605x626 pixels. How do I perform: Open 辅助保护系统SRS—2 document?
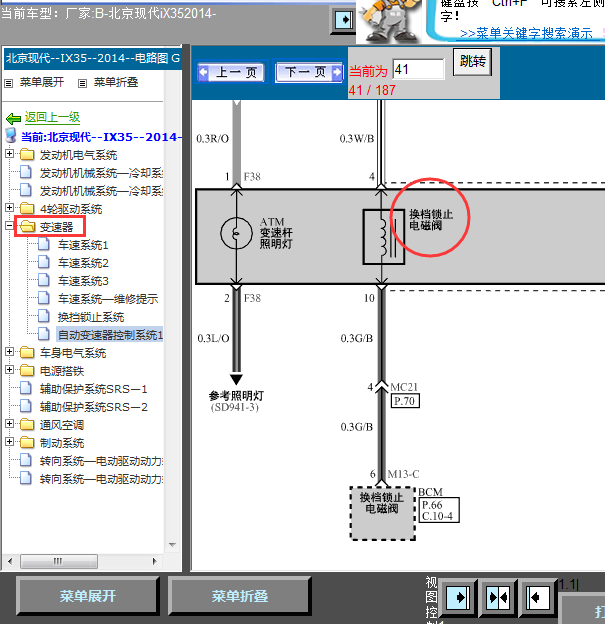tap(93, 407)
